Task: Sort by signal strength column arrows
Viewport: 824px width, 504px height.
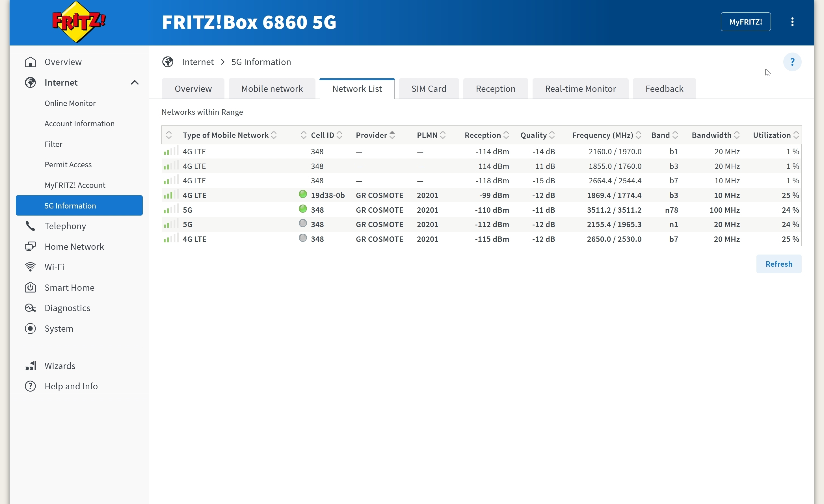Action: coord(169,135)
